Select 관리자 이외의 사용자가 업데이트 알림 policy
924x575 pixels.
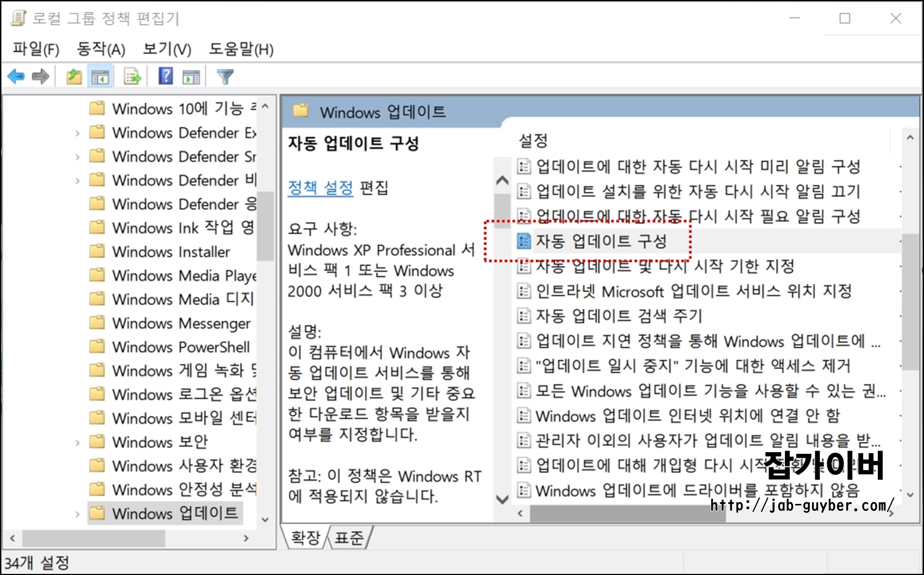click(699, 440)
